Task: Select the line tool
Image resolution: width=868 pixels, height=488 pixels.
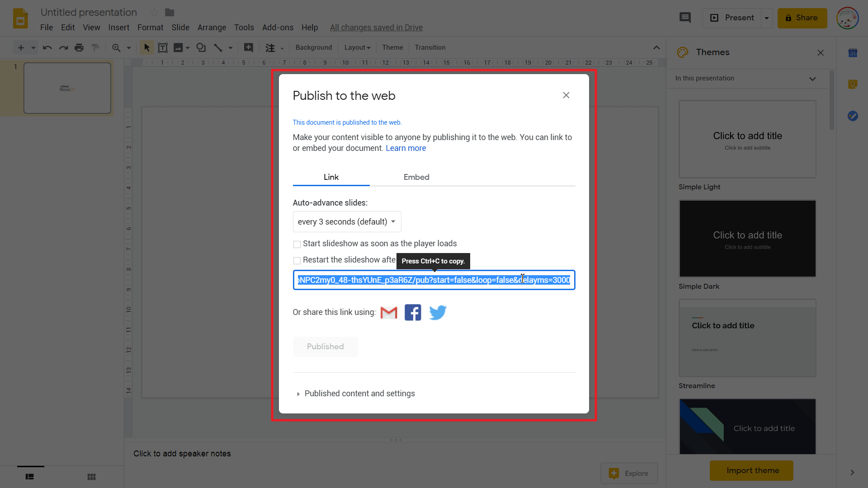Action: click(x=218, y=47)
